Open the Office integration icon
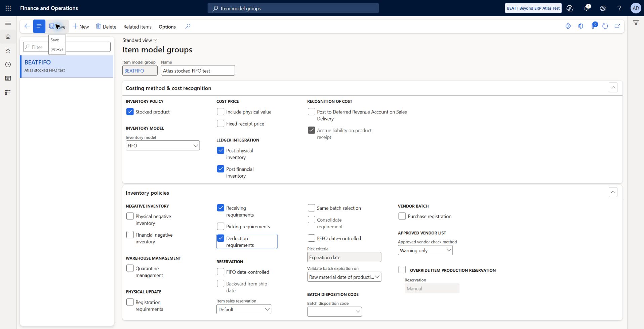 point(580,26)
